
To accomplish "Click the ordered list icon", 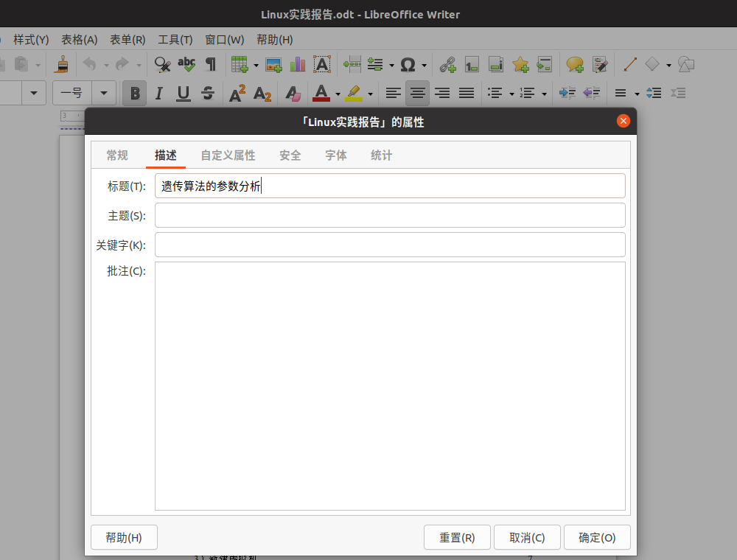I will tap(528, 94).
